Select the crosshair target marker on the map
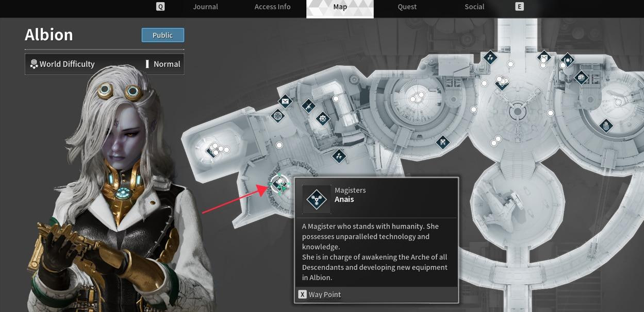The width and height of the screenshot is (644, 312). click(x=278, y=116)
